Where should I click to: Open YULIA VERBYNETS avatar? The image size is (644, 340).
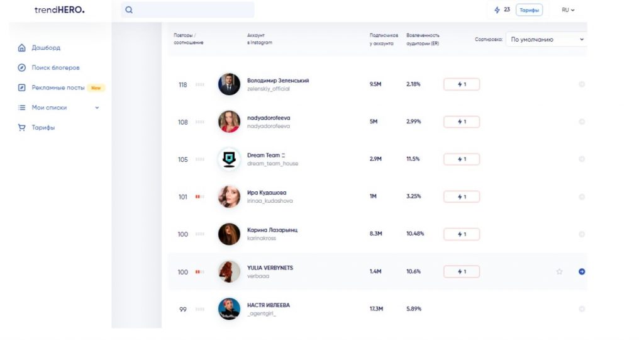point(229,272)
